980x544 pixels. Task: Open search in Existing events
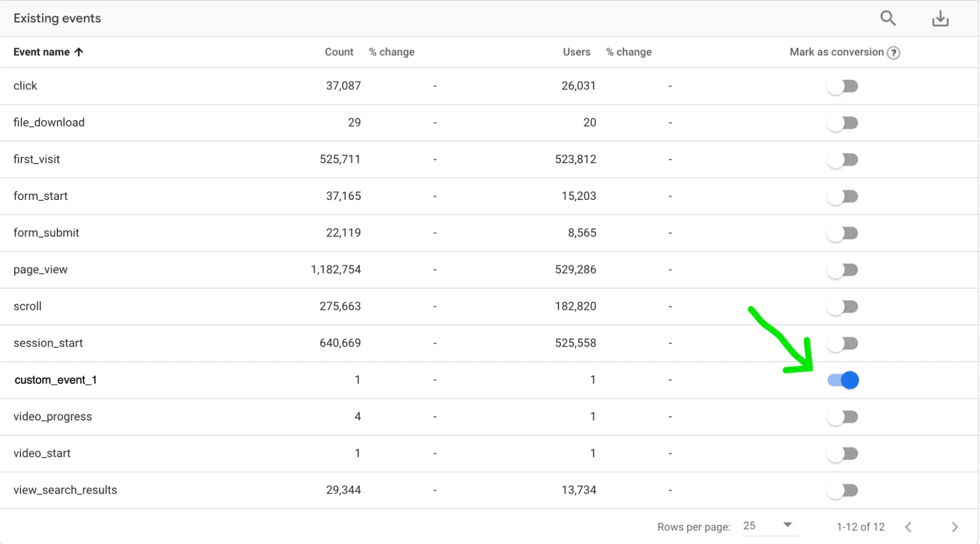[x=888, y=19]
